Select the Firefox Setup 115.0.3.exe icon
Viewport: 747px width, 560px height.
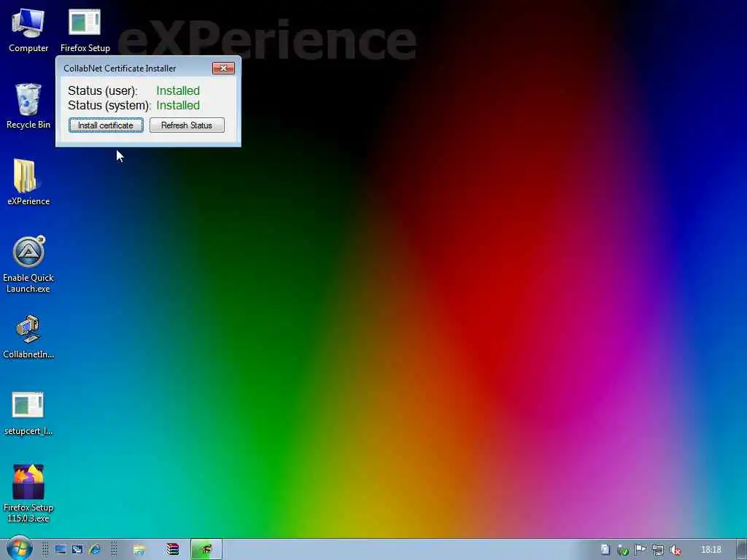pyautogui.click(x=28, y=494)
